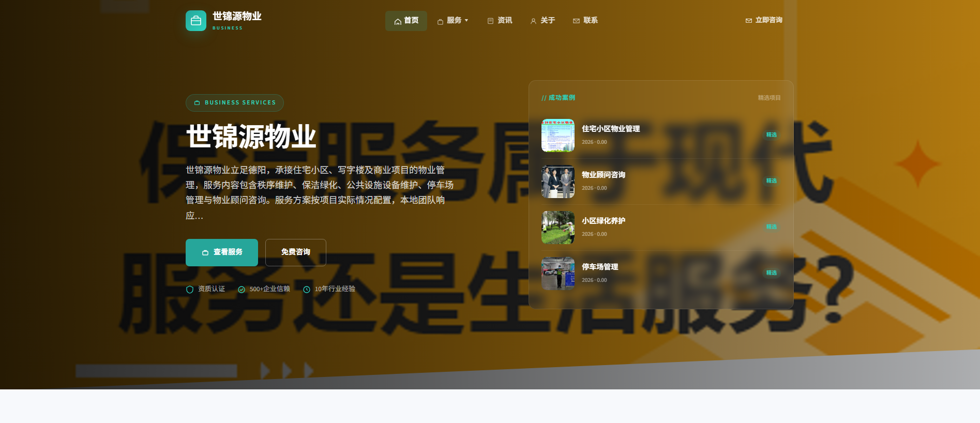Select the 住宅小区物业管理 case title

coord(611,129)
